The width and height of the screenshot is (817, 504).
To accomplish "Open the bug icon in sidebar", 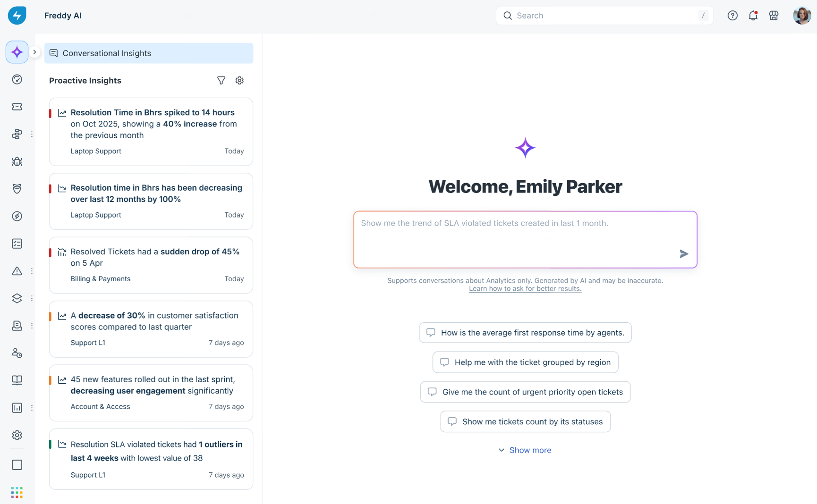I will coord(17,161).
